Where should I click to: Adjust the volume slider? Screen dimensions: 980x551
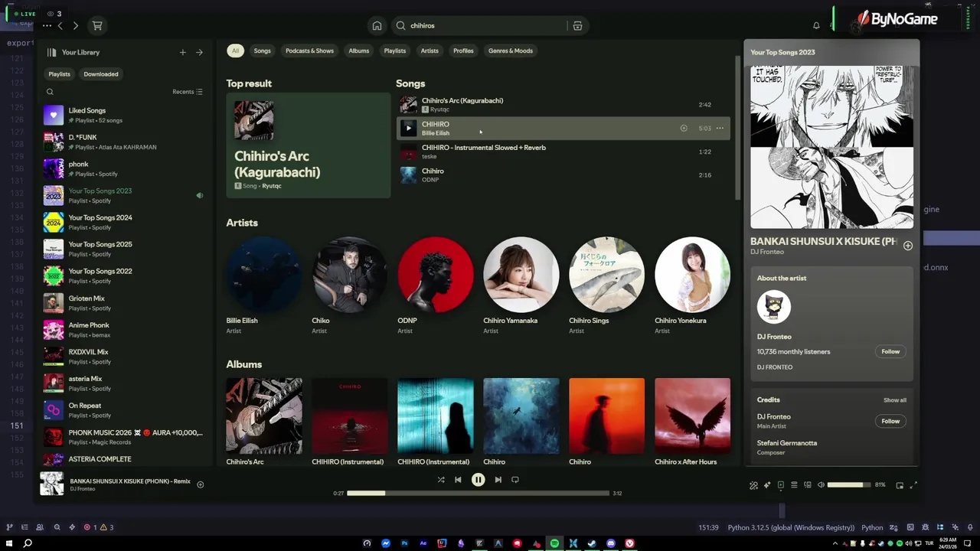(849, 484)
